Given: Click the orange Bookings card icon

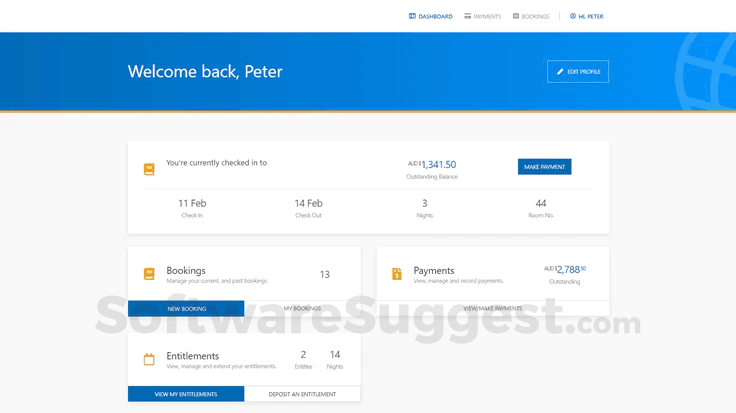Looking at the screenshot, I should tap(149, 274).
